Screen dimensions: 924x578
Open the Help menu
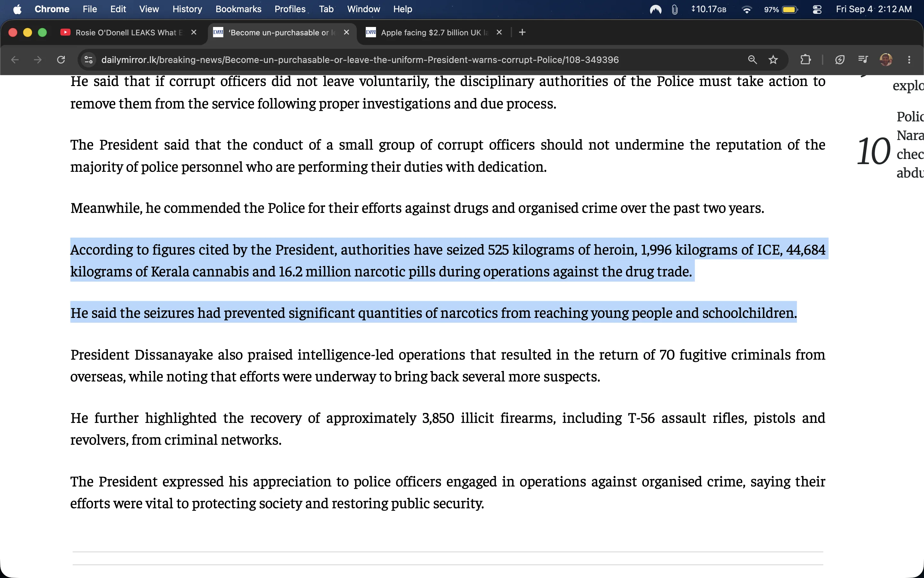402,9
